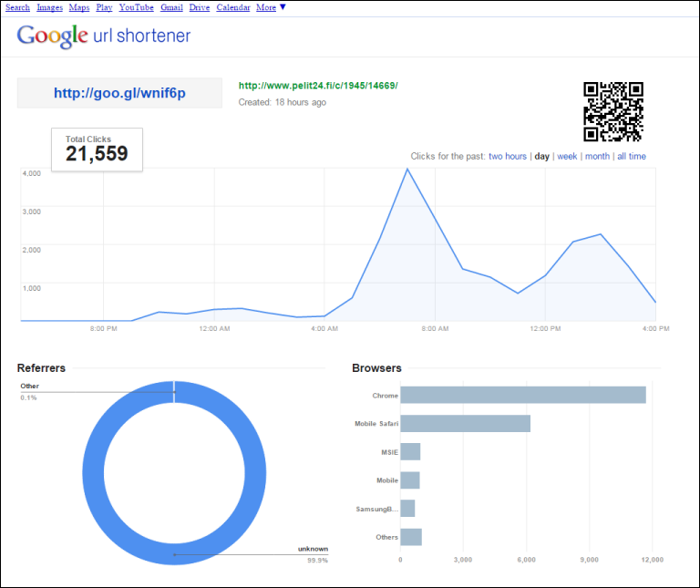Click the Others bar in Browsers chart
This screenshot has height=588, width=700.
point(411,537)
